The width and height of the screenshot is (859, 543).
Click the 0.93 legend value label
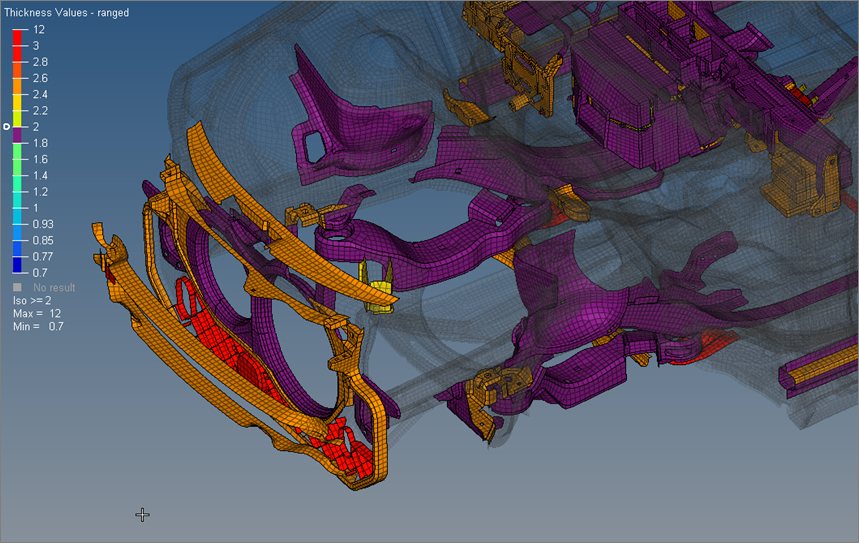44,224
